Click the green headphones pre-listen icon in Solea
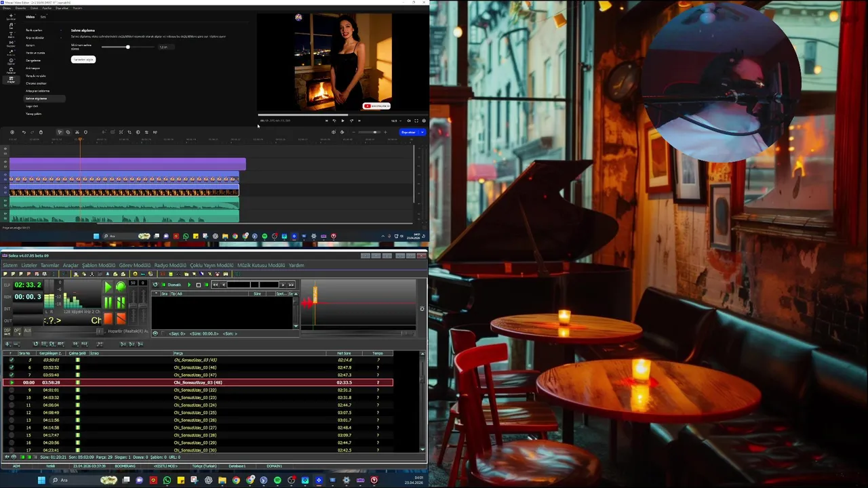The width and height of the screenshot is (868, 488). pos(121,287)
